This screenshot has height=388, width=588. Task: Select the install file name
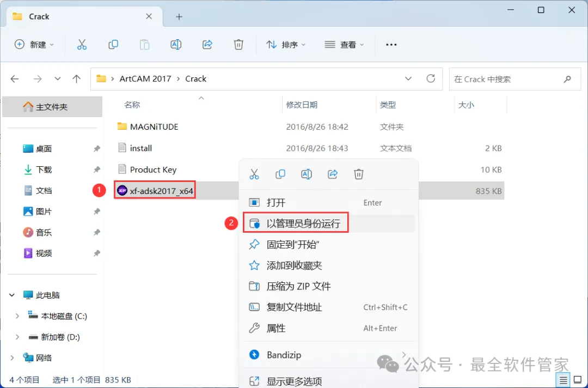141,148
